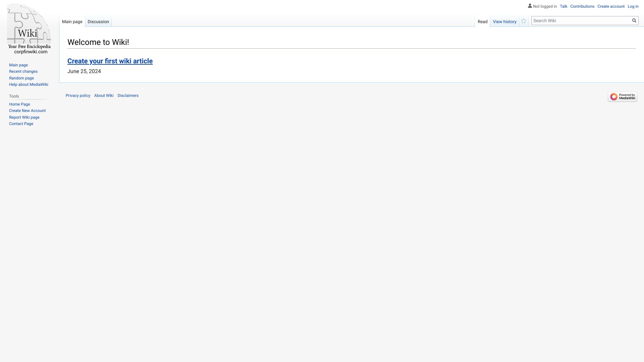Click the Talk icon in navigation bar
The width and height of the screenshot is (644, 362).
click(x=563, y=6)
